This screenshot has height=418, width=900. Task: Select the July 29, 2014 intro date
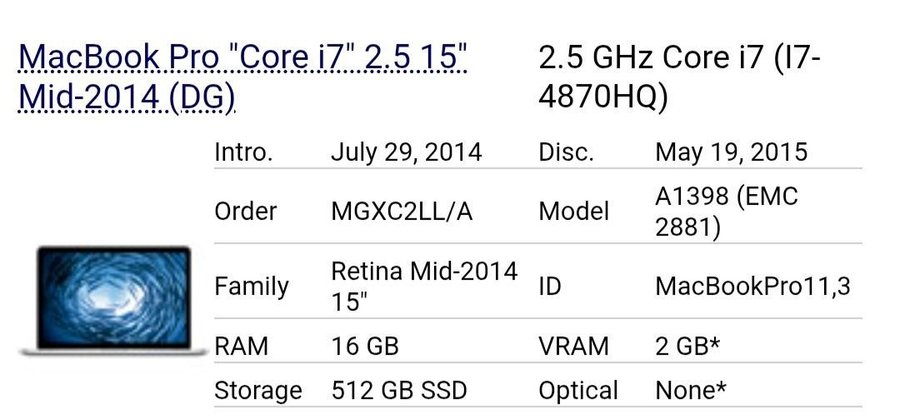(x=406, y=153)
